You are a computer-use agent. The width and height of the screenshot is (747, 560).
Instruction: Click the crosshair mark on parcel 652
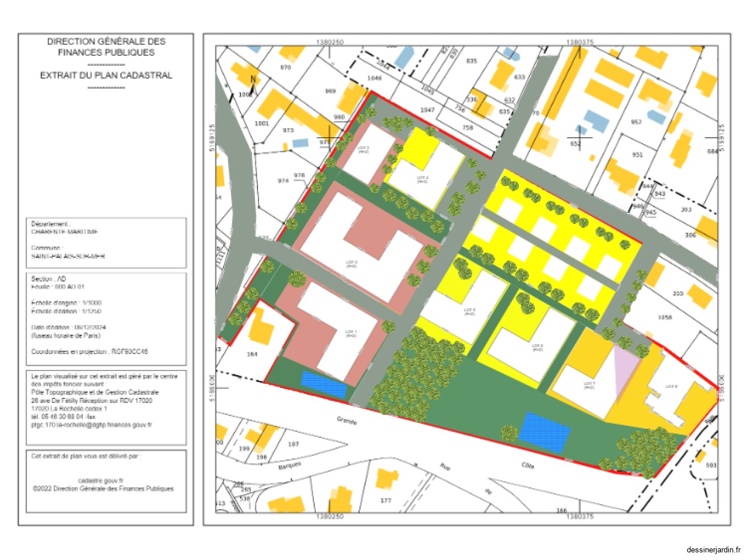581,138
